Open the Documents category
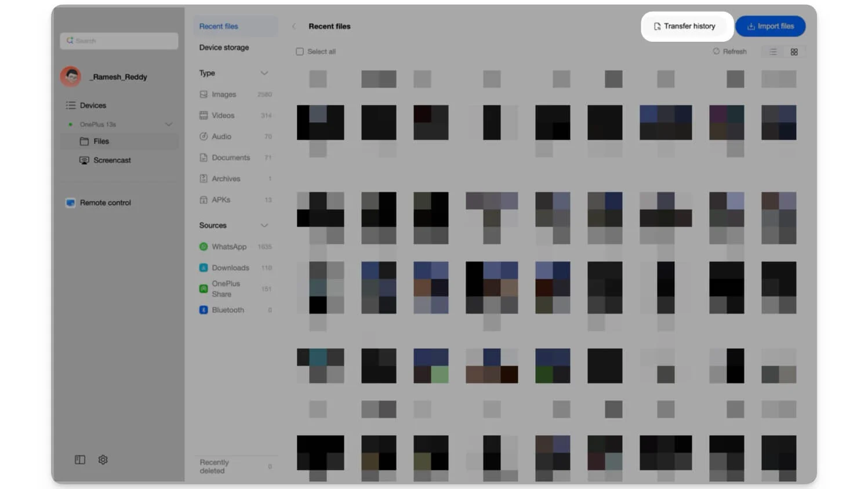Viewport: 868px width, 489px height. pyautogui.click(x=230, y=157)
